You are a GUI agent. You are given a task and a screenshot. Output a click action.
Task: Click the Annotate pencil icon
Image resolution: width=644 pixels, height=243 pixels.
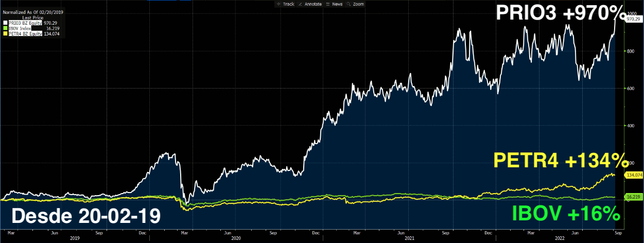point(300,4)
